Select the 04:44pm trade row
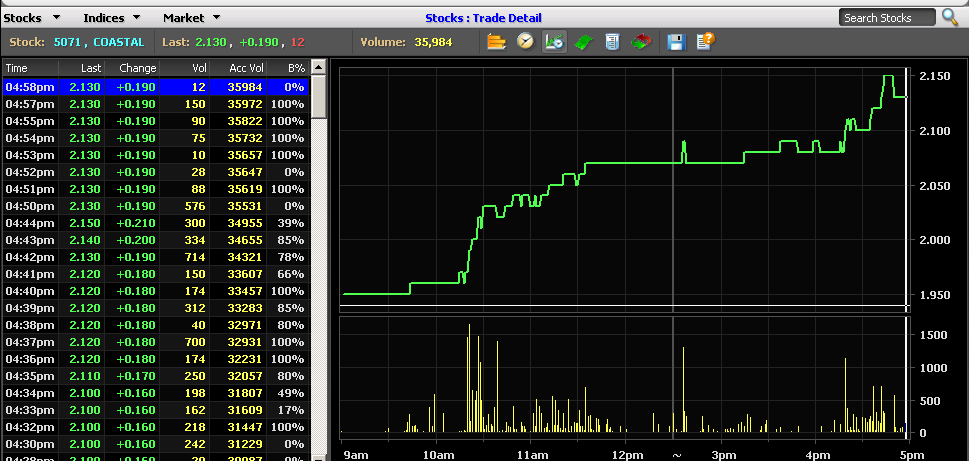 (155, 222)
